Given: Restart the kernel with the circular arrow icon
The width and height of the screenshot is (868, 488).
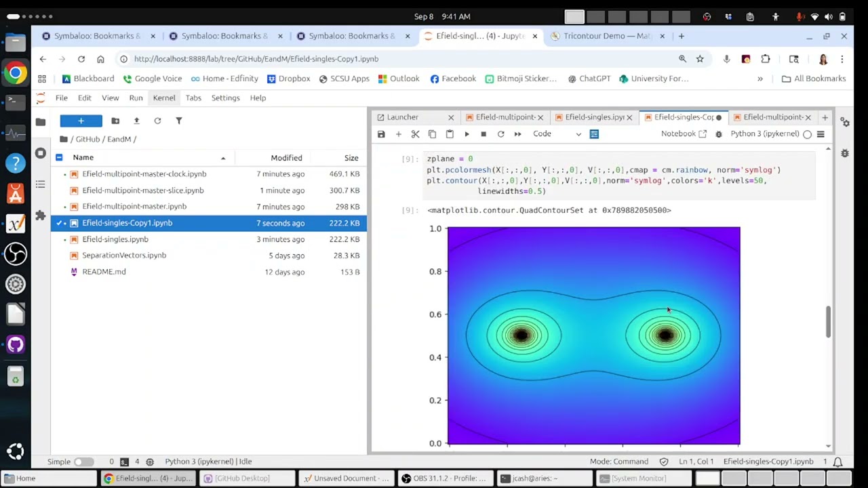Looking at the screenshot, I should (x=500, y=134).
